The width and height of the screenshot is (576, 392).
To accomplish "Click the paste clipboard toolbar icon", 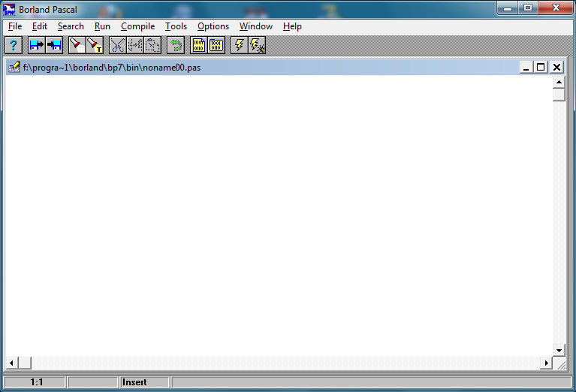I will 153,46.
